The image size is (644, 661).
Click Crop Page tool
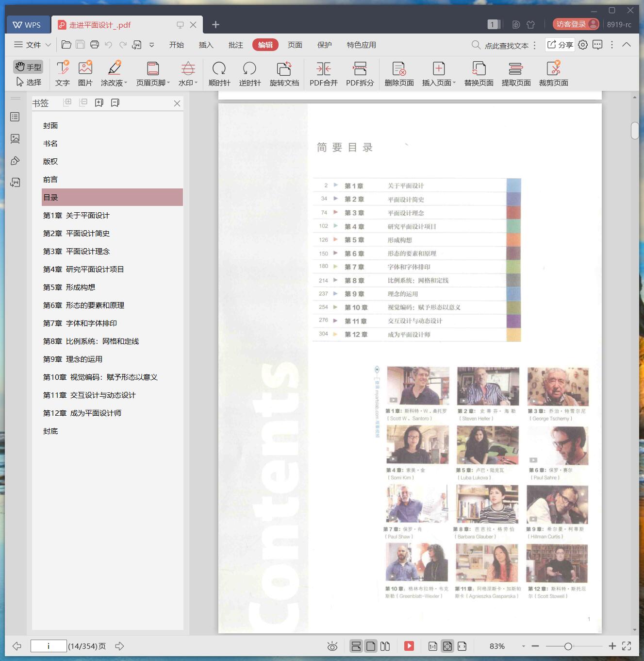point(553,74)
